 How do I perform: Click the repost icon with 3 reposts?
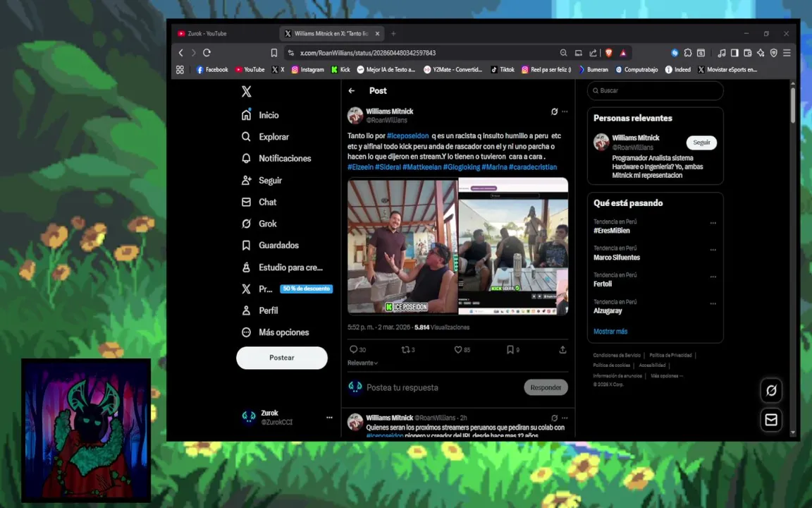click(408, 350)
